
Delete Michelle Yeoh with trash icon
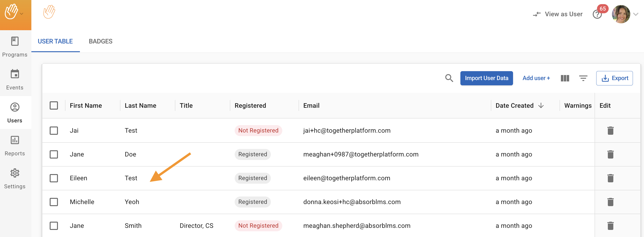pos(610,202)
